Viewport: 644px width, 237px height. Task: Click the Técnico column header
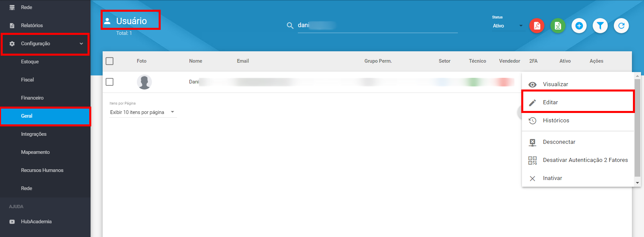click(477, 61)
